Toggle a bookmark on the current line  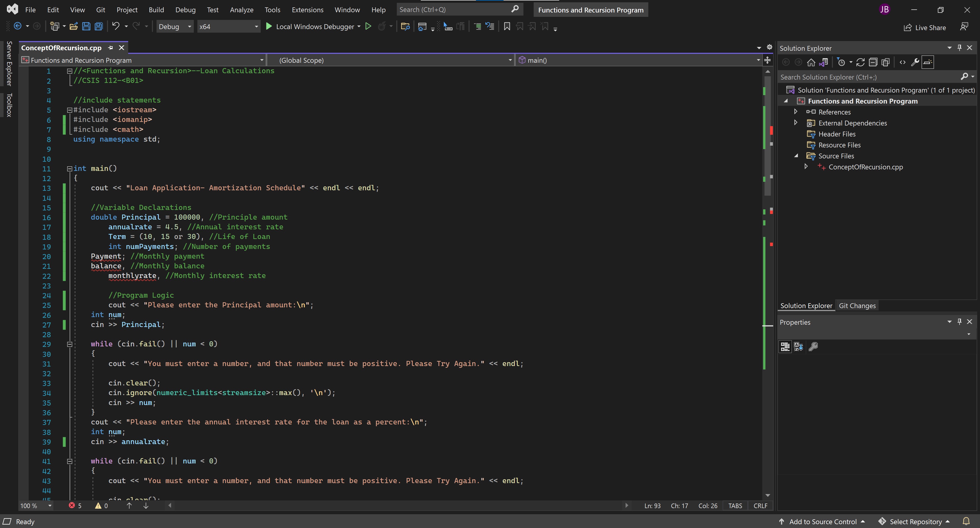pos(507,27)
